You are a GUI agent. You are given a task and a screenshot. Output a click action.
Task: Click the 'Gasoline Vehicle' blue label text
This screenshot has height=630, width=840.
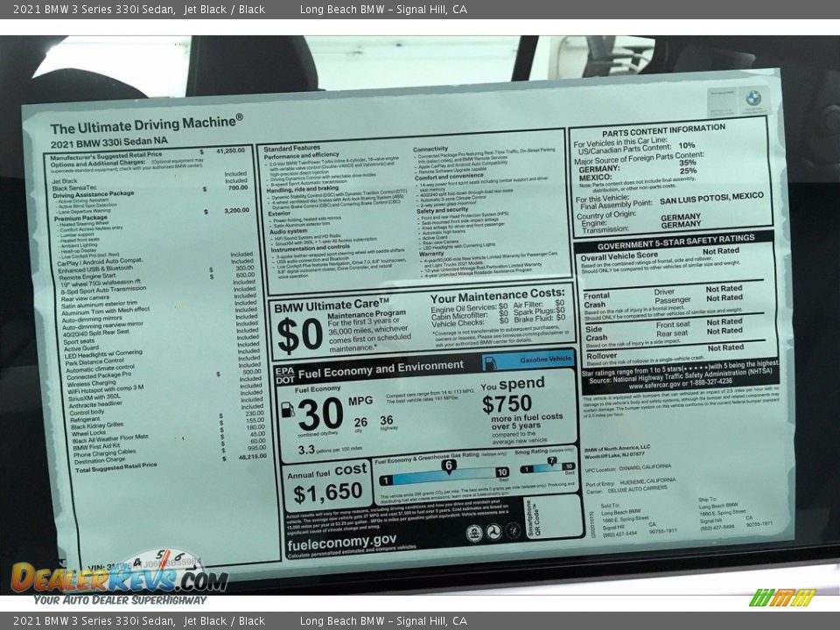[x=545, y=360]
